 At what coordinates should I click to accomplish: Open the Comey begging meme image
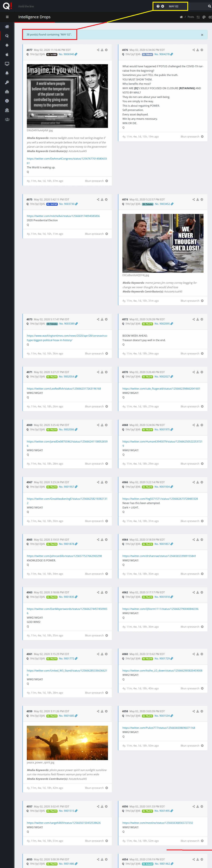click(163, 243)
